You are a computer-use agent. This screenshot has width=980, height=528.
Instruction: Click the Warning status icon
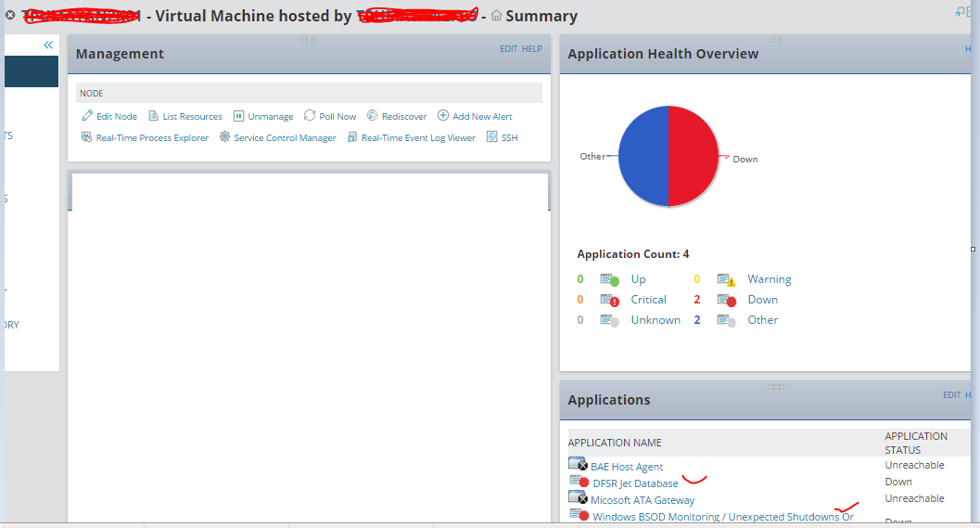click(x=726, y=279)
